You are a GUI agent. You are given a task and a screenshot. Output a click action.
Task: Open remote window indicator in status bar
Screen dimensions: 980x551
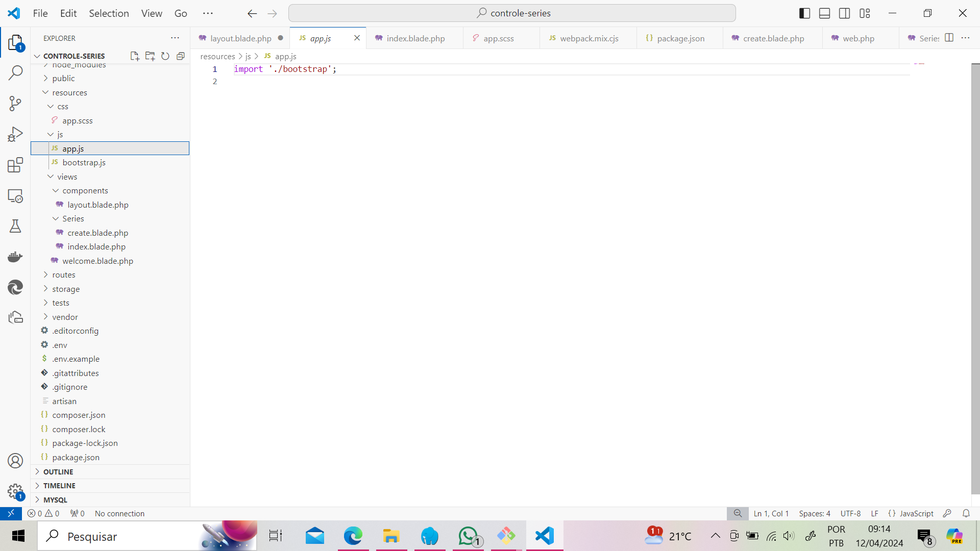pos(11,514)
